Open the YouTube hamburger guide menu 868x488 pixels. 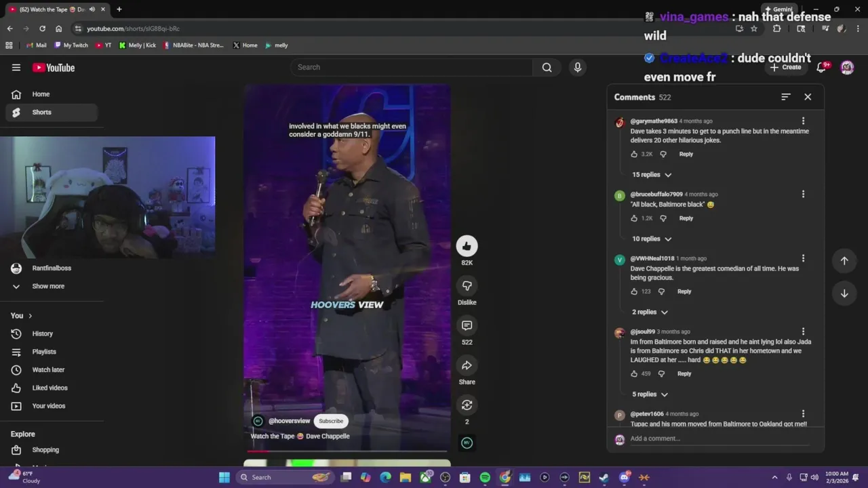click(16, 67)
